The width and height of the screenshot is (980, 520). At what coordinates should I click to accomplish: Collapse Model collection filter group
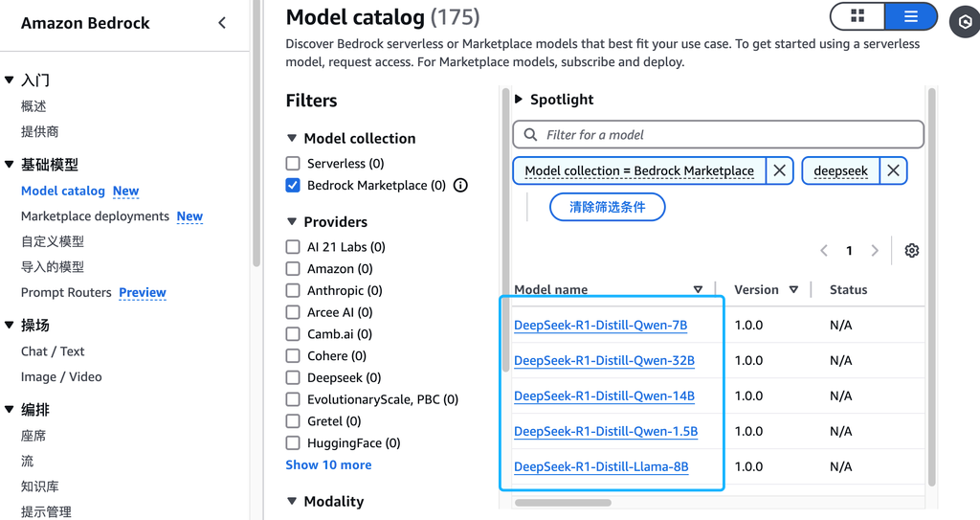point(292,138)
